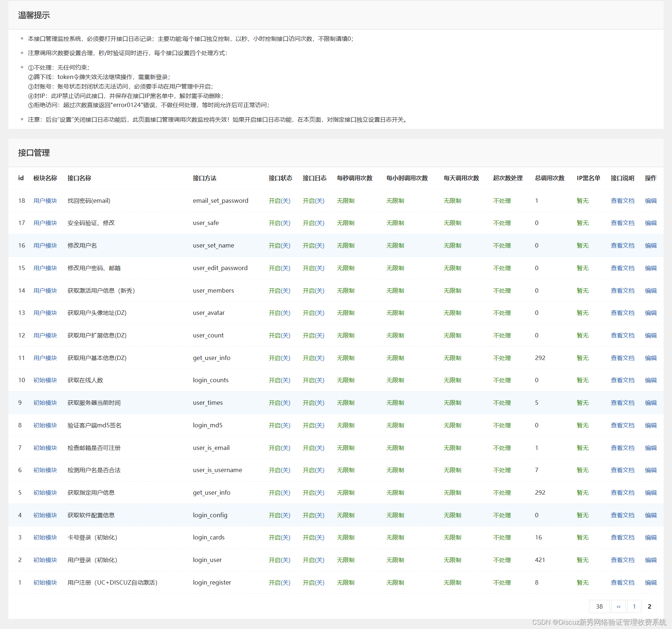
Task: Select method name login_config
Action: coord(210,515)
